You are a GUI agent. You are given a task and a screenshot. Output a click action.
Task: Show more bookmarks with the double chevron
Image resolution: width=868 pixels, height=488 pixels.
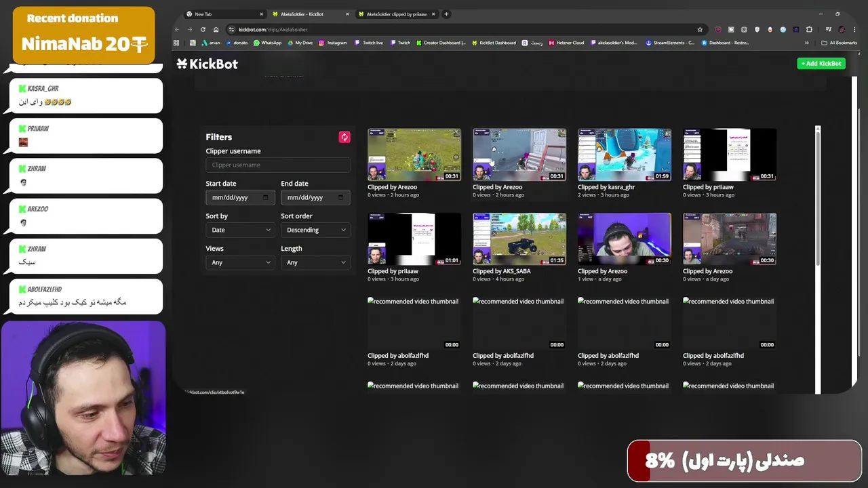click(x=806, y=43)
